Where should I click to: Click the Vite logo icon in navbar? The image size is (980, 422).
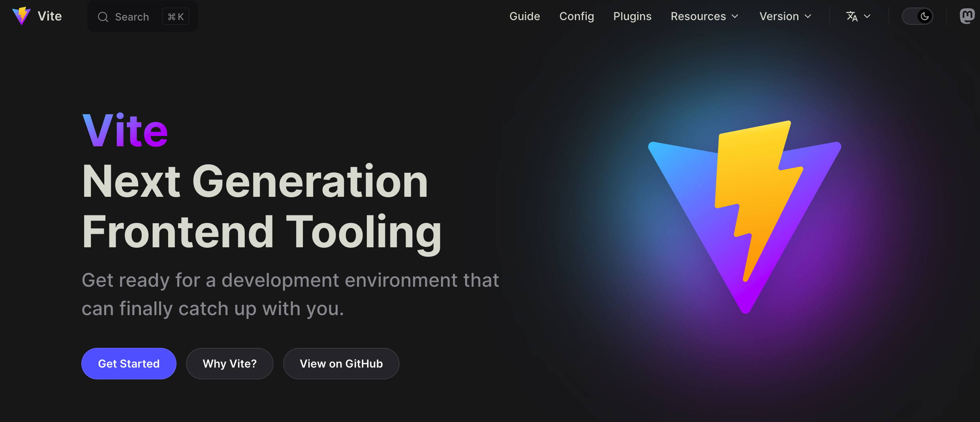tap(21, 16)
